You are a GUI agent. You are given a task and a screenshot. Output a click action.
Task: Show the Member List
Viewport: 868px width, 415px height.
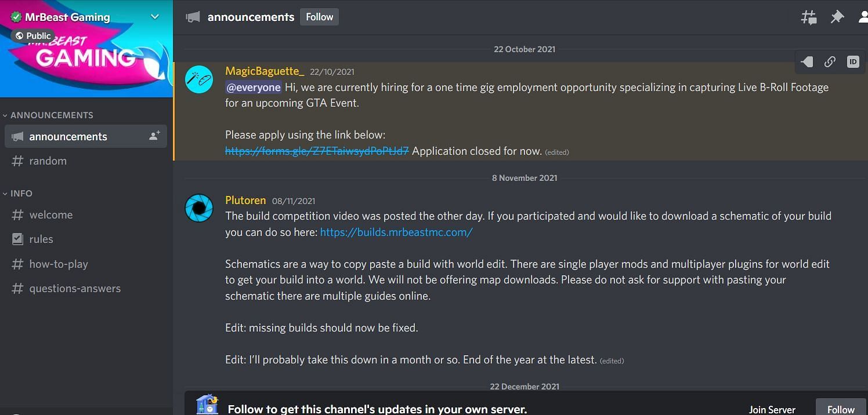(863, 17)
